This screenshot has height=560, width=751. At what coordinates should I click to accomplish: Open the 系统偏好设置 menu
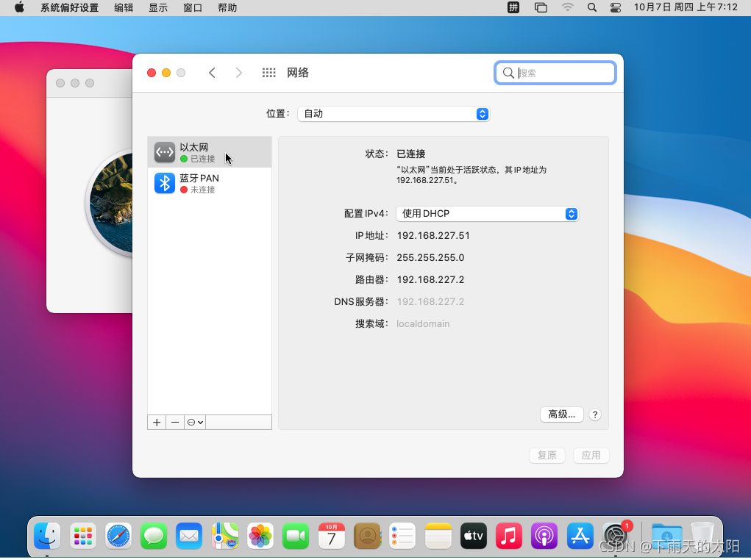[x=69, y=7]
